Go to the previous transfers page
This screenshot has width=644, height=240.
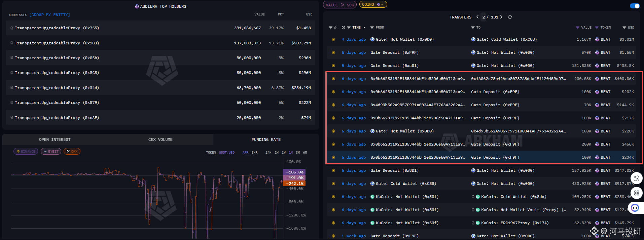coord(477,17)
